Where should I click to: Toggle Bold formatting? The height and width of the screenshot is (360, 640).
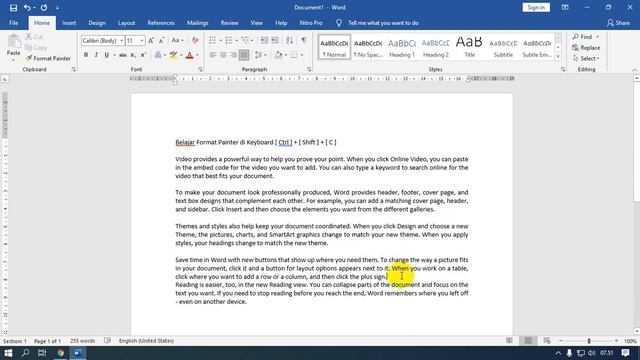(86, 55)
